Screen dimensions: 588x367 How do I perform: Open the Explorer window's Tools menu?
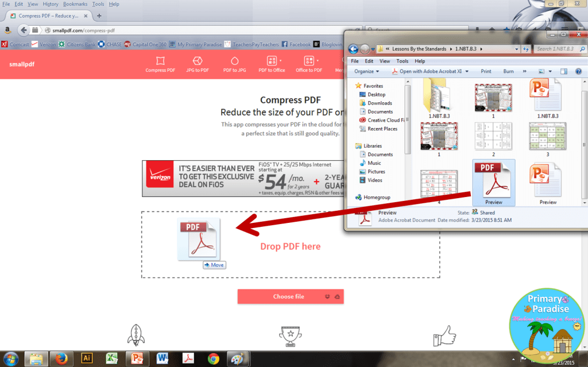click(402, 61)
